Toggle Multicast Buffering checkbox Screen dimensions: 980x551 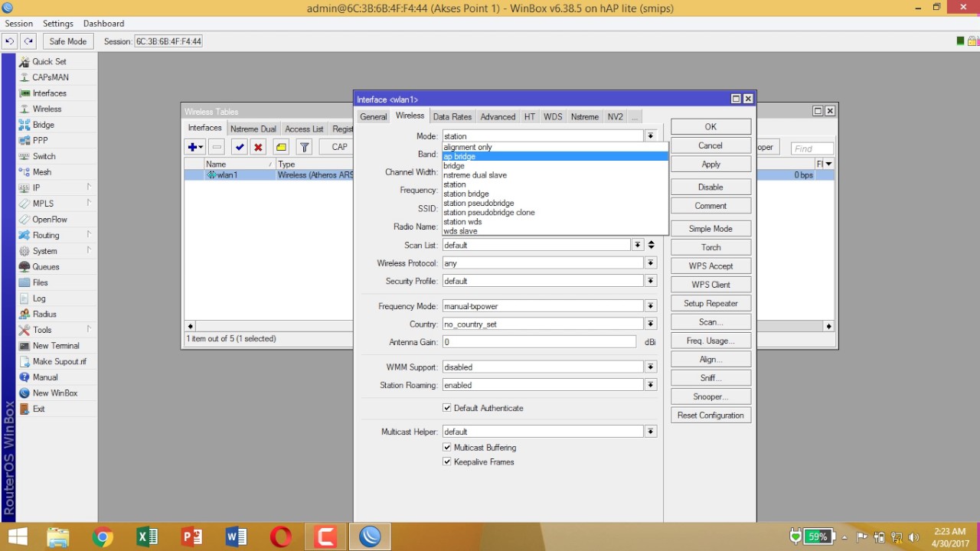coord(447,447)
